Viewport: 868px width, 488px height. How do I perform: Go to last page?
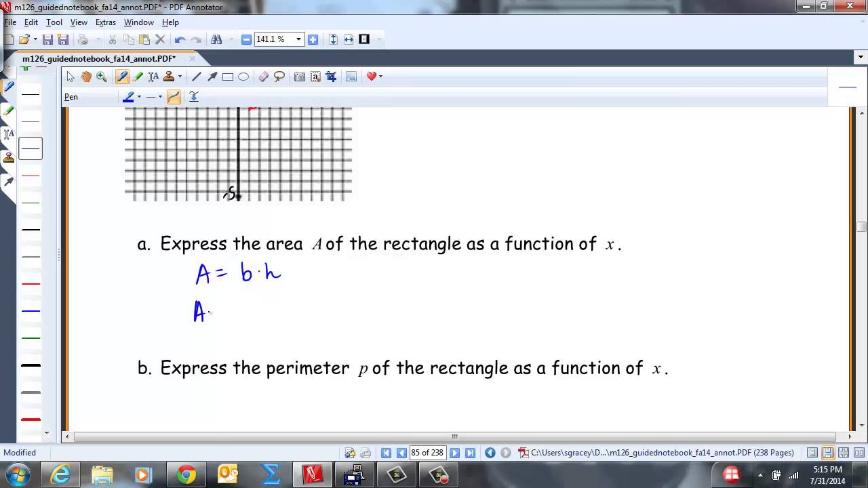pyautogui.click(x=470, y=453)
